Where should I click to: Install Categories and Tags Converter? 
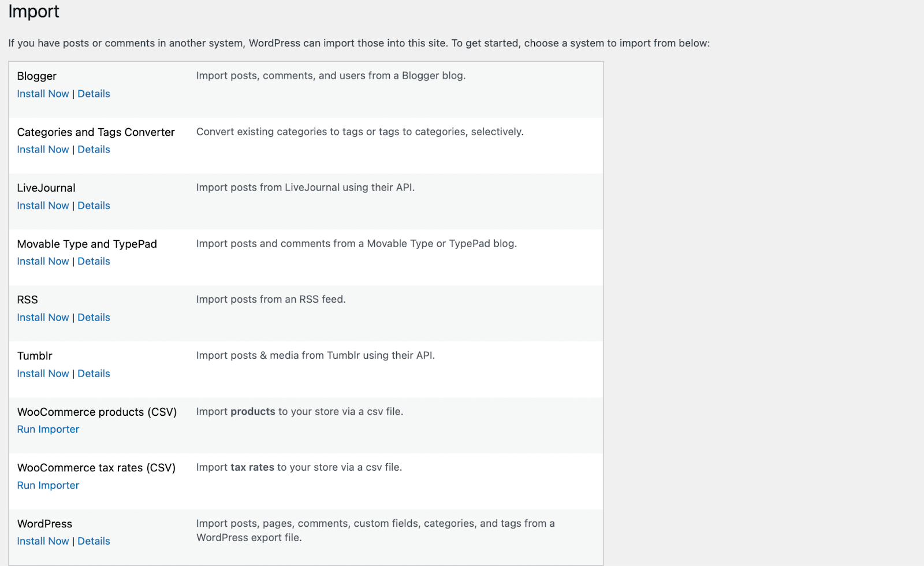(x=43, y=150)
